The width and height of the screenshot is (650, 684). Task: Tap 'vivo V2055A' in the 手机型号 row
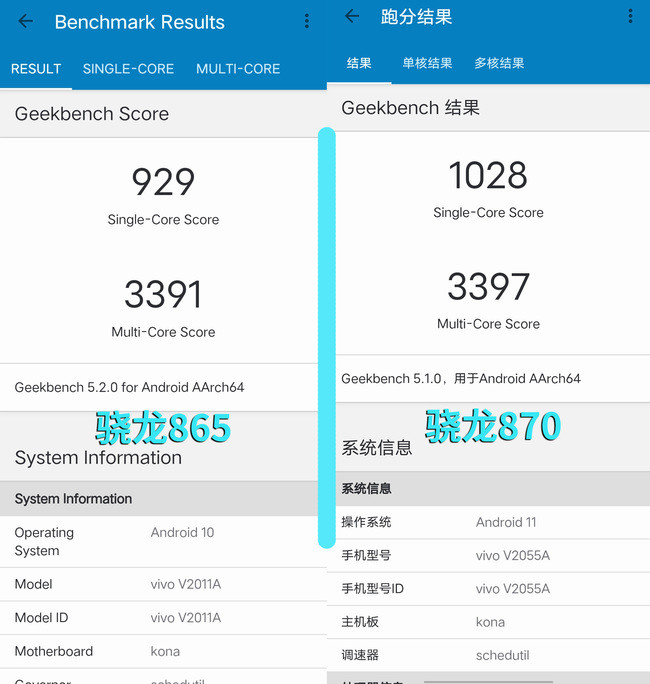pos(513,556)
